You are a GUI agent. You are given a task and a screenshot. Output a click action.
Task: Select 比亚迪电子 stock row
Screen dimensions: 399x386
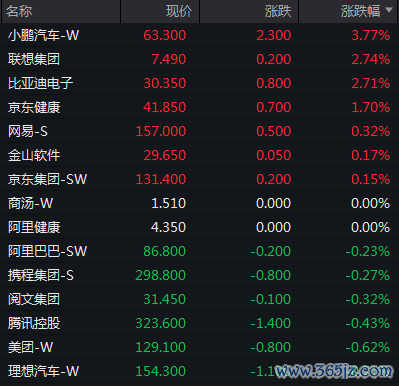click(x=199, y=83)
